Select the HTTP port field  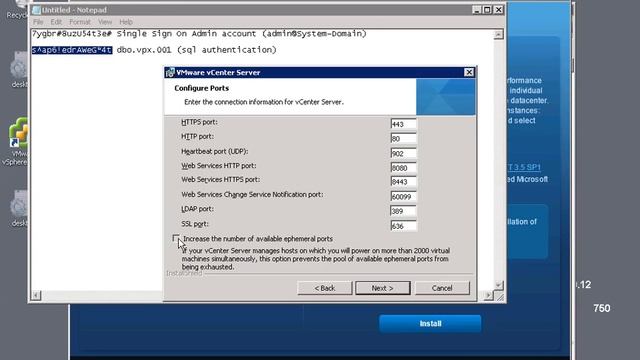[x=403, y=139]
